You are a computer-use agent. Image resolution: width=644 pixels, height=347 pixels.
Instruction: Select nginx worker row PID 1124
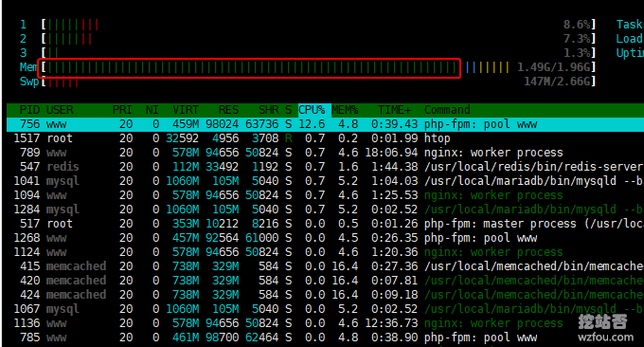pyautogui.click(x=325, y=252)
